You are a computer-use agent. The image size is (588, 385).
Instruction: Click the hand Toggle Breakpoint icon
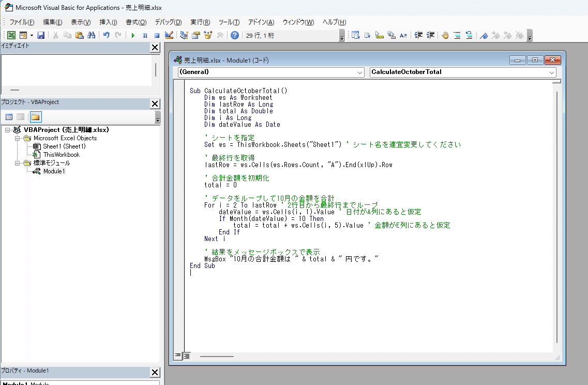445,35
